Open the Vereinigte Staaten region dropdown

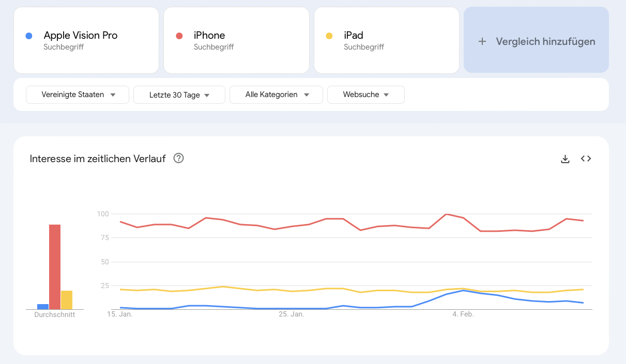[x=78, y=95]
